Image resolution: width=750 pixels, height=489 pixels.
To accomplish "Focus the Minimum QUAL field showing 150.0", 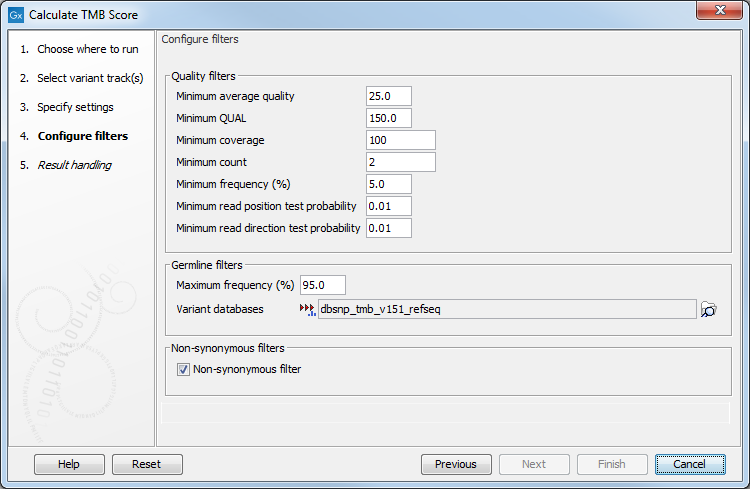I will [389, 118].
